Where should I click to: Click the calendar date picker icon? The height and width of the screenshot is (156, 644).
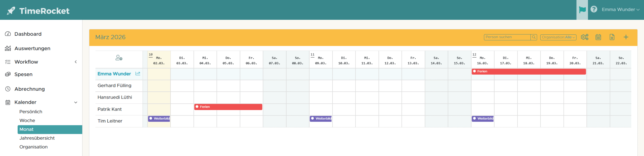click(598, 37)
